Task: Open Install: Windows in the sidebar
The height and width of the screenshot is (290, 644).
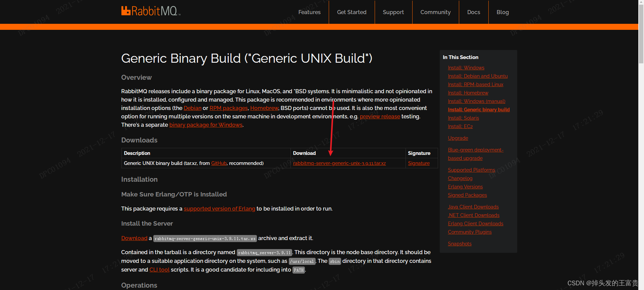Action: pyautogui.click(x=466, y=68)
